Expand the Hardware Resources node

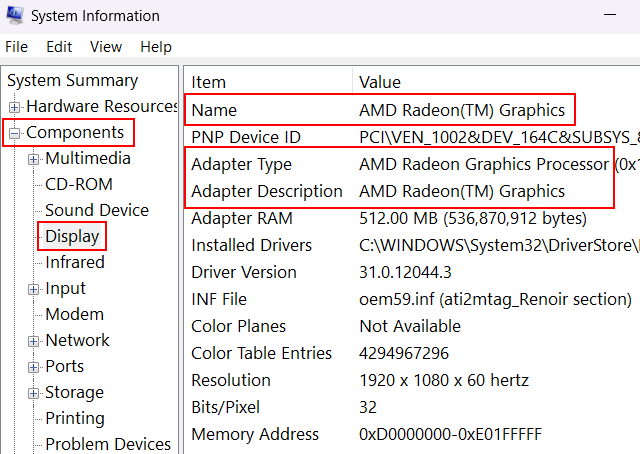click(x=14, y=107)
